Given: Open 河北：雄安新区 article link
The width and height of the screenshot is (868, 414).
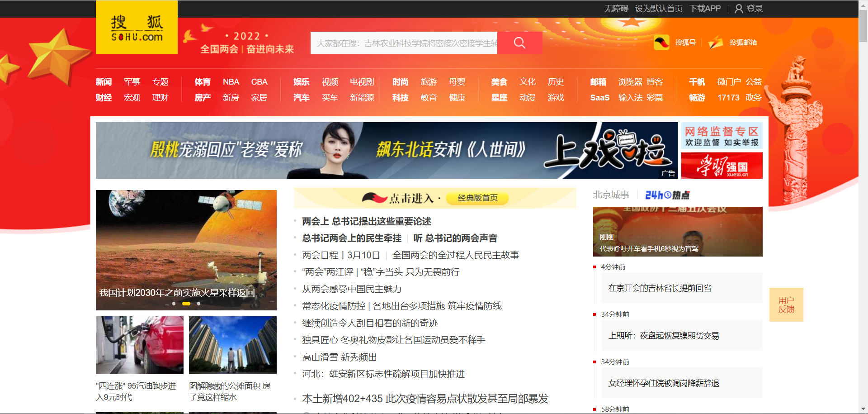Looking at the screenshot, I should coord(383,374).
